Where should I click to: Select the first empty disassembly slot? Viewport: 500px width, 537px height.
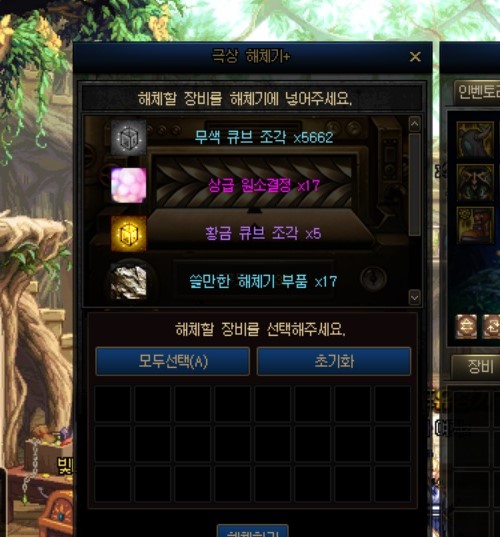point(112,404)
